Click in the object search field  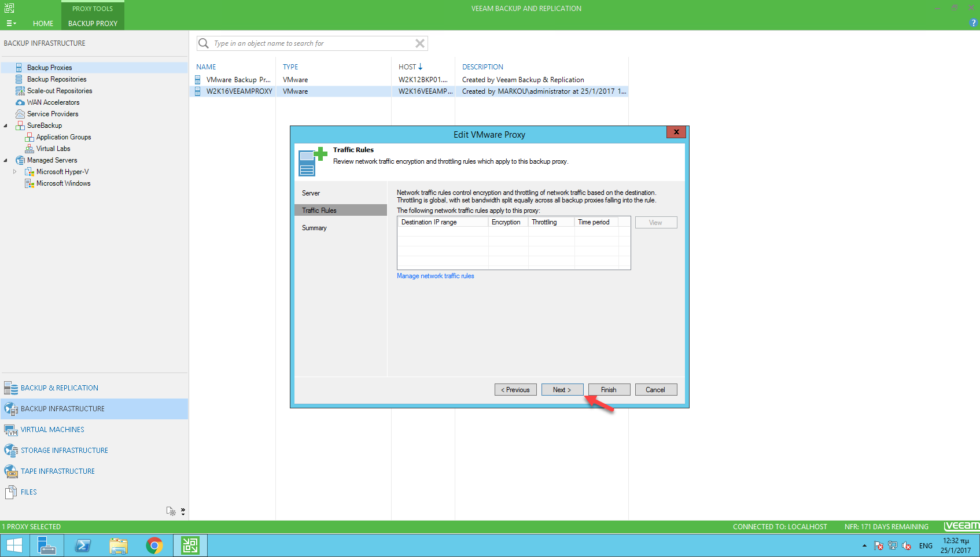312,43
